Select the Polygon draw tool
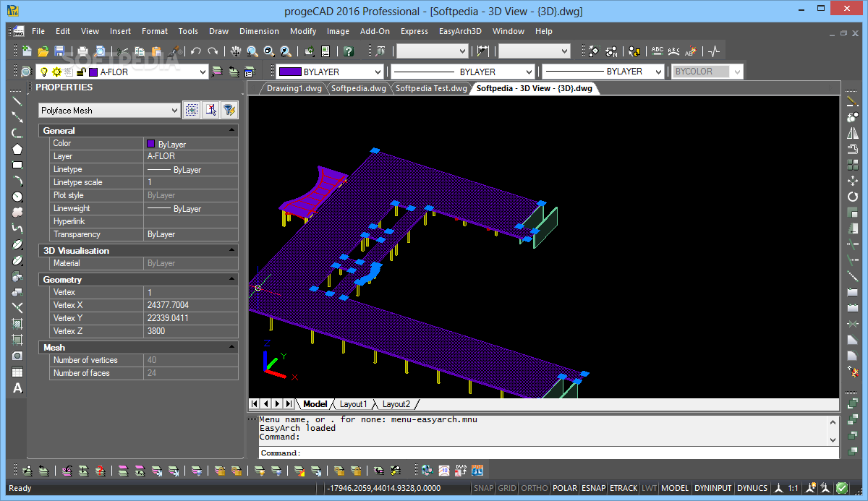This screenshot has height=501, width=868. click(x=17, y=149)
